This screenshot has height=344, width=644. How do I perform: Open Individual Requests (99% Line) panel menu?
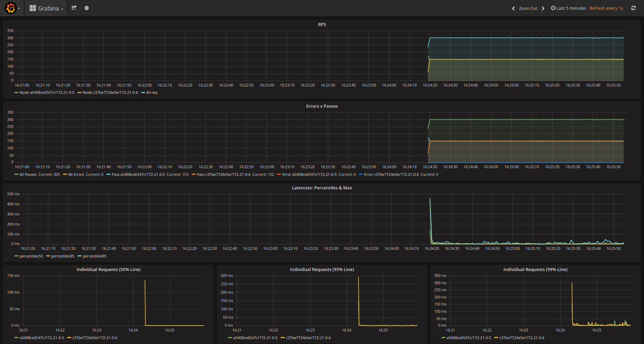pos(535,270)
